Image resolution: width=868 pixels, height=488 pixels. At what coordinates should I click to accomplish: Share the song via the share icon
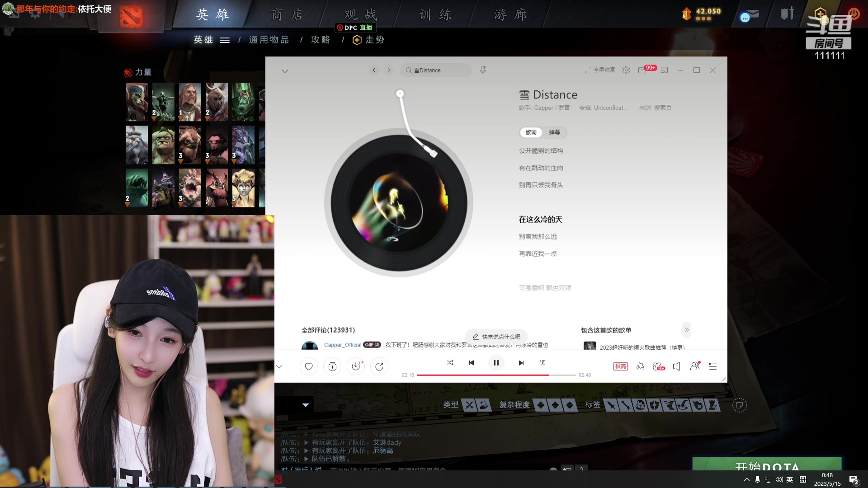click(x=379, y=366)
